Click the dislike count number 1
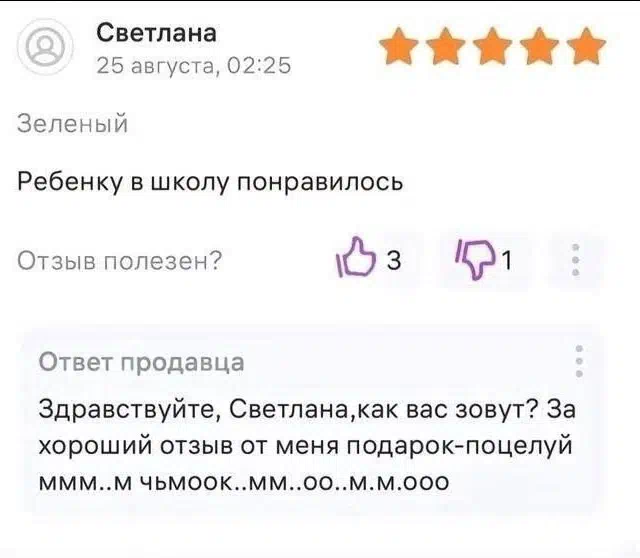640x558 pixels. [507, 260]
